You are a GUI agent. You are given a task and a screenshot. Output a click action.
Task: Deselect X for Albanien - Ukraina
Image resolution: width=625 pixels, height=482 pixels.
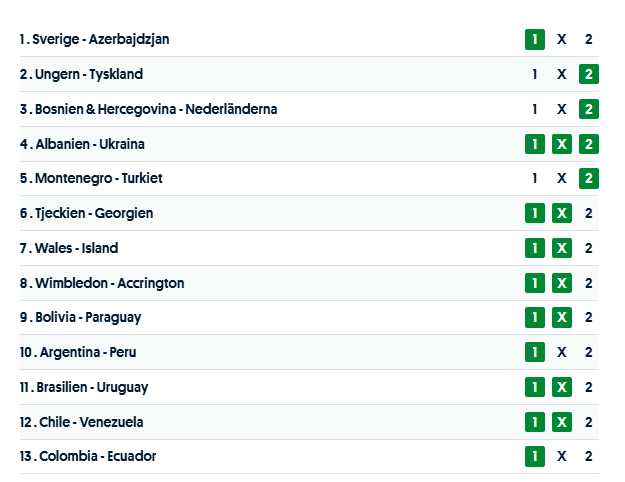562,144
